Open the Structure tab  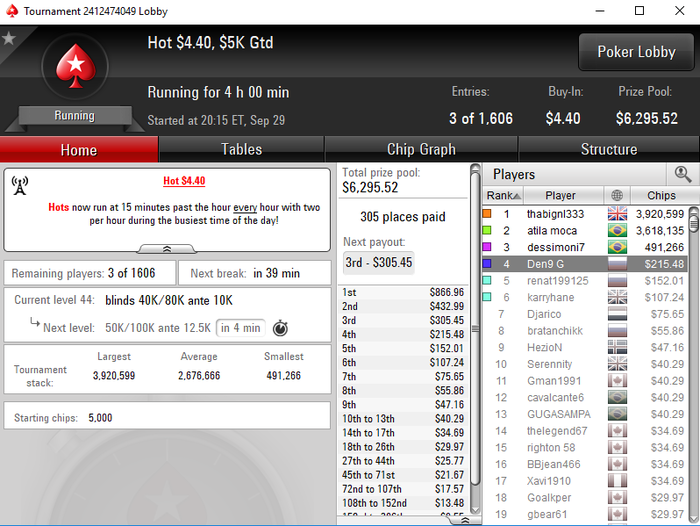[x=609, y=149]
